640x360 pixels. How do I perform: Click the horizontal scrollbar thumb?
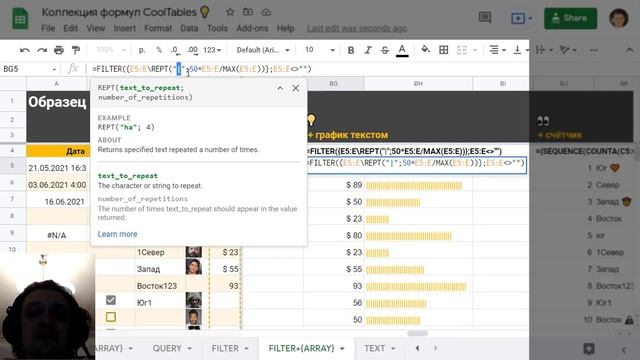pyautogui.click(x=417, y=333)
